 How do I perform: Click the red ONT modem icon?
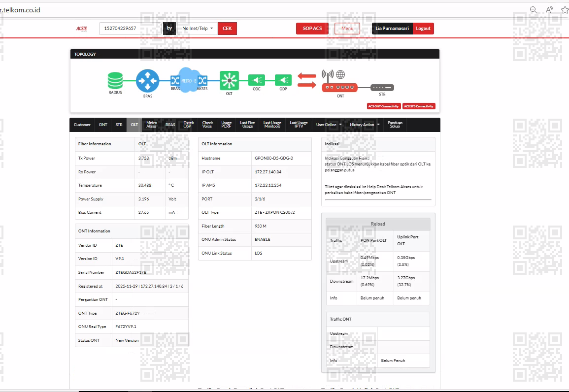pos(339,87)
